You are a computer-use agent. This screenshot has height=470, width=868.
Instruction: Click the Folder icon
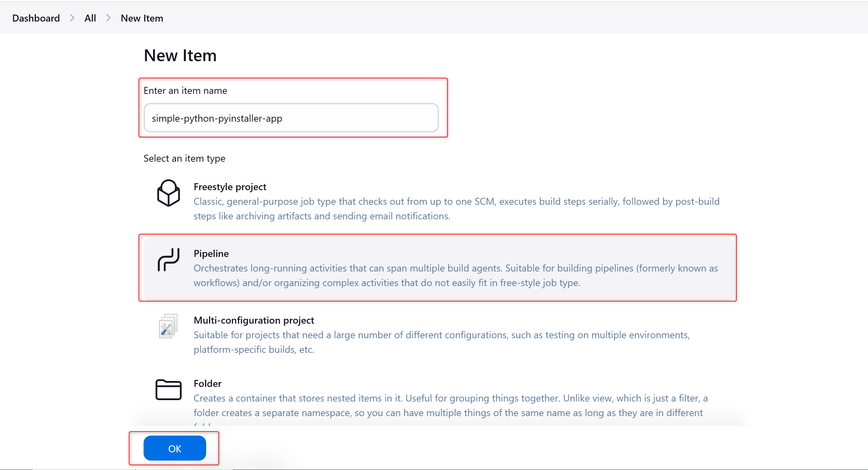[169, 390]
